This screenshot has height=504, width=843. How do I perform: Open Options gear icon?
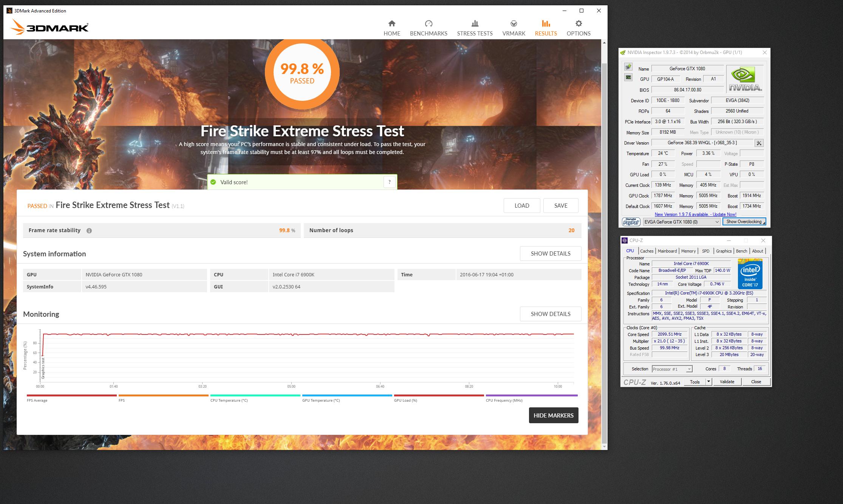(578, 24)
